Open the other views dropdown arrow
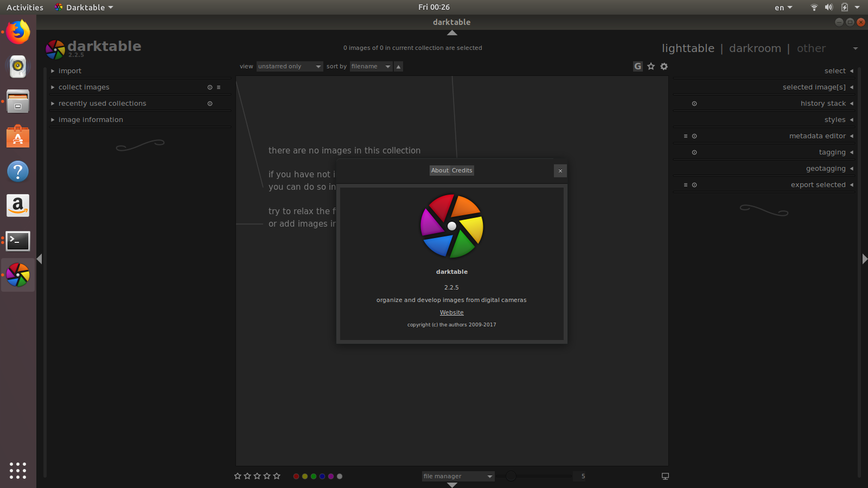Viewport: 868px width, 488px height. tap(856, 49)
